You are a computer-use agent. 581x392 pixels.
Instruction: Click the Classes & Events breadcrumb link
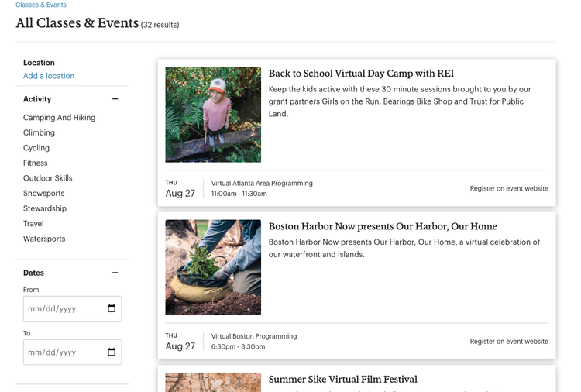41,5
